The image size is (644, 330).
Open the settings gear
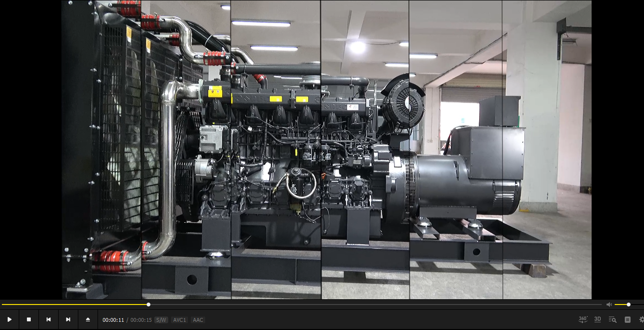[x=641, y=319]
